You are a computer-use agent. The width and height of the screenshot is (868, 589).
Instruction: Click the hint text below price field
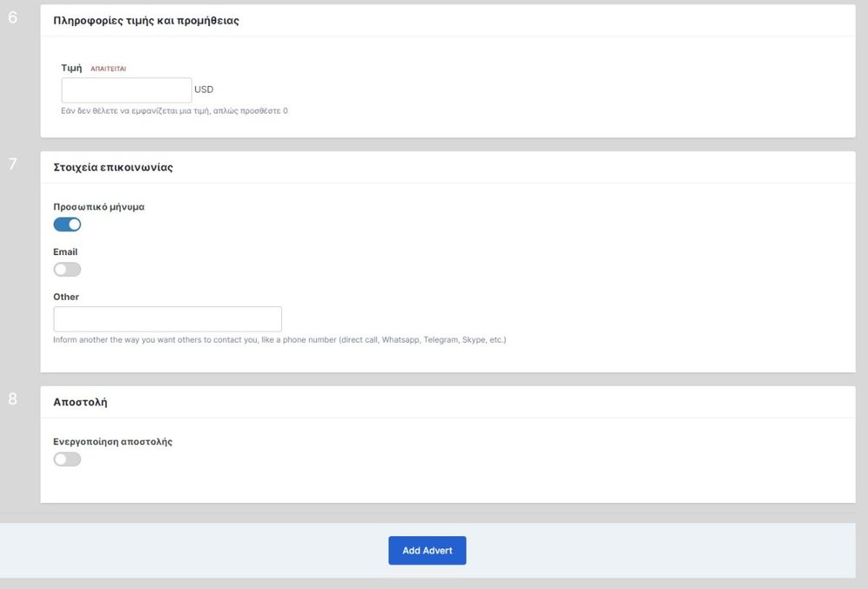pyautogui.click(x=174, y=111)
